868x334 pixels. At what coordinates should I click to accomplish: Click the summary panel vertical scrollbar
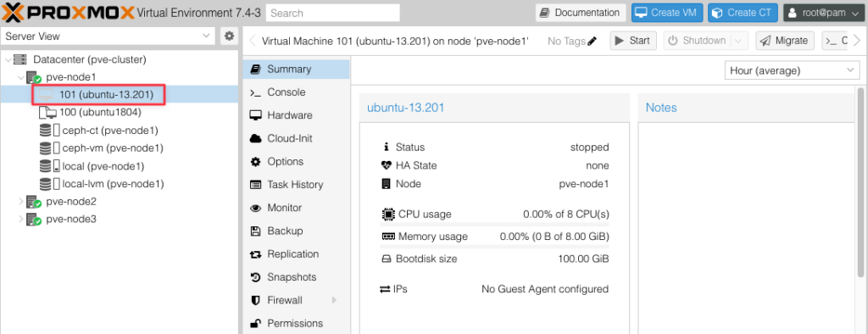tap(861, 183)
